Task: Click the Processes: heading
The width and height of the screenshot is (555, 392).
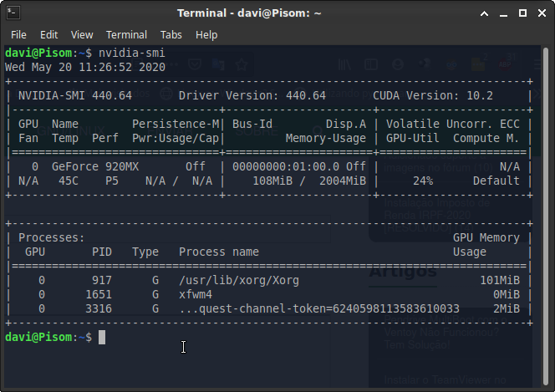Action: tap(52, 237)
